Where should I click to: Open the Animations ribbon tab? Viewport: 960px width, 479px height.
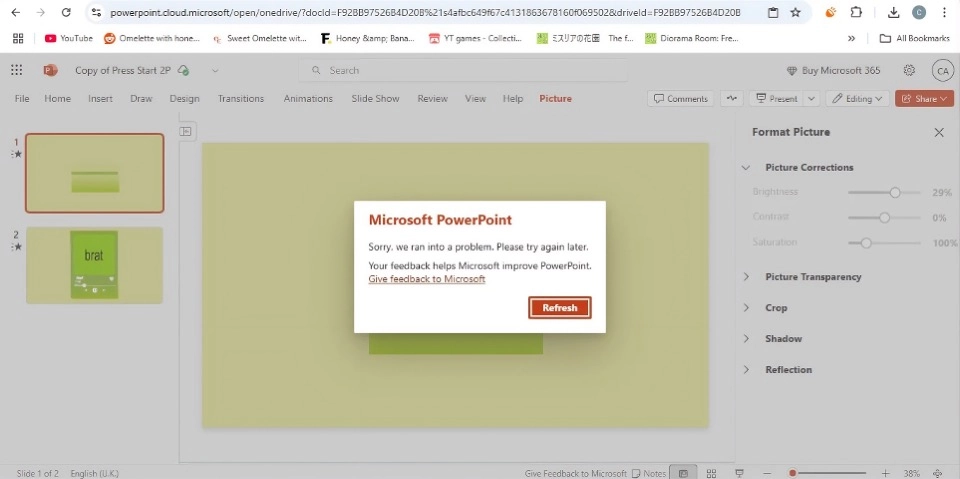click(x=308, y=99)
